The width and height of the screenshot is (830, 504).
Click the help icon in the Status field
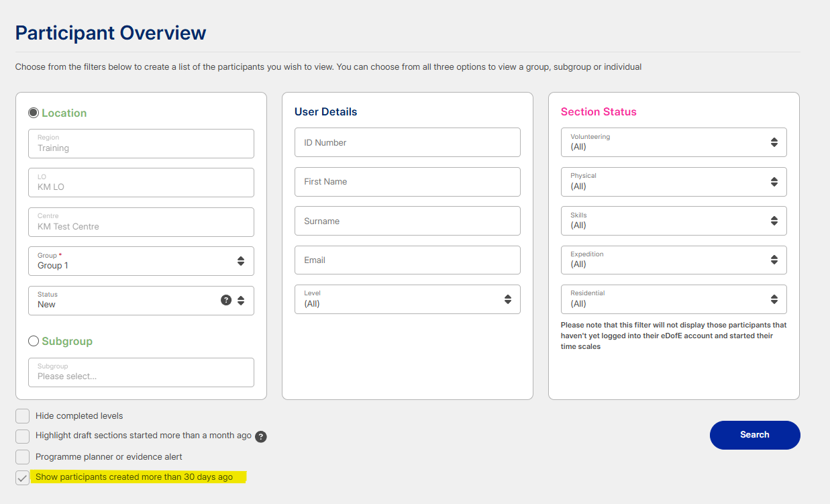(226, 300)
